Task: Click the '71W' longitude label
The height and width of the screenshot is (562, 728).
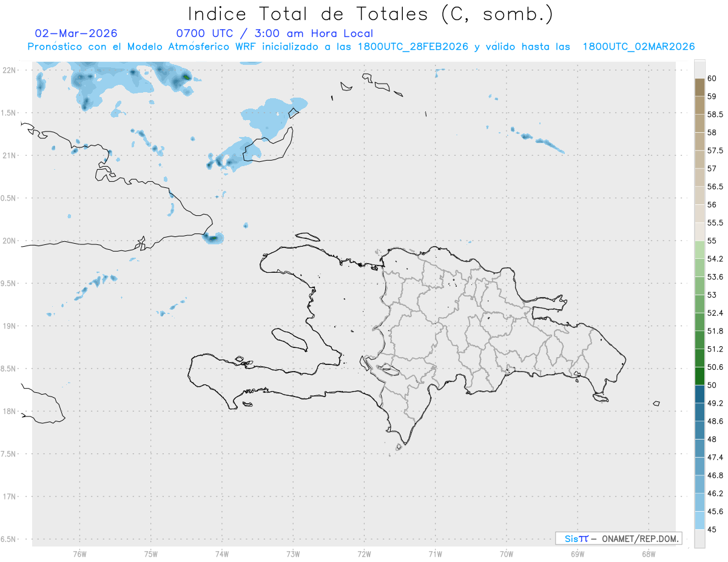Action: (435, 554)
